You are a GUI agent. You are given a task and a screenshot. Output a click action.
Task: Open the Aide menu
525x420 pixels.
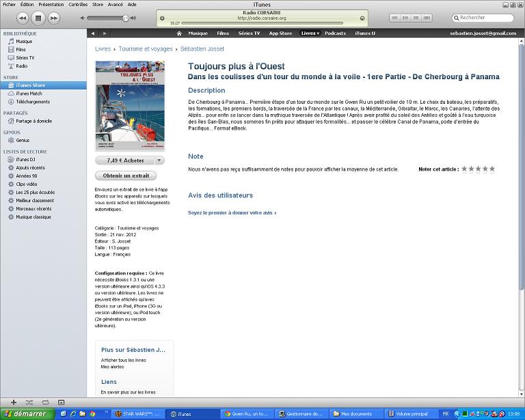tap(132, 4)
